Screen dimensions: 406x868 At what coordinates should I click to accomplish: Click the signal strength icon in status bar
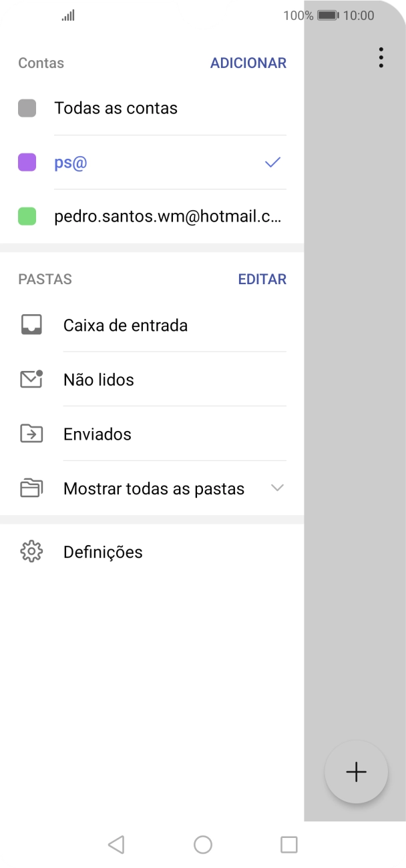[67, 15]
